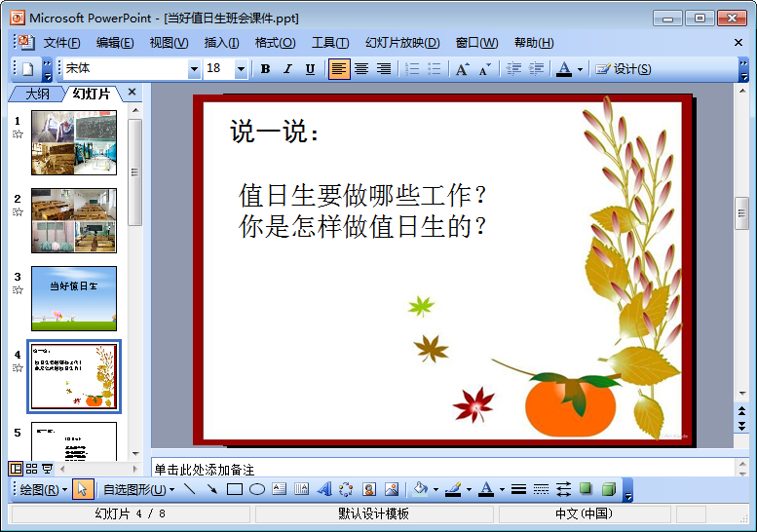757x532 pixels.
Task: Insert diagram or organization chart
Action: pyautogui.click(x=346, y=489)
